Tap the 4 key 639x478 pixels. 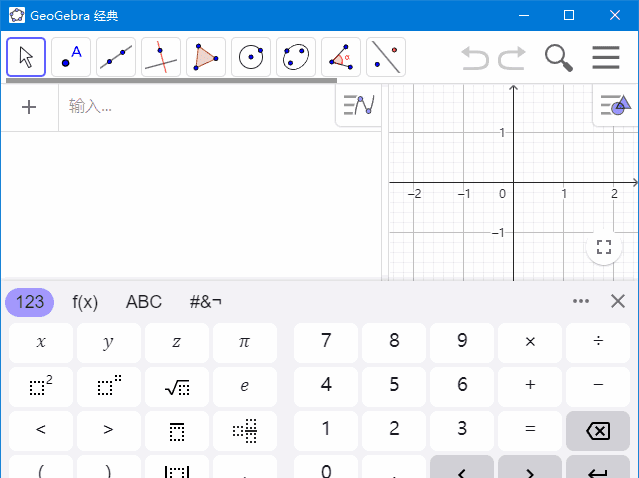pyautogui.click(x=326, y=387)
